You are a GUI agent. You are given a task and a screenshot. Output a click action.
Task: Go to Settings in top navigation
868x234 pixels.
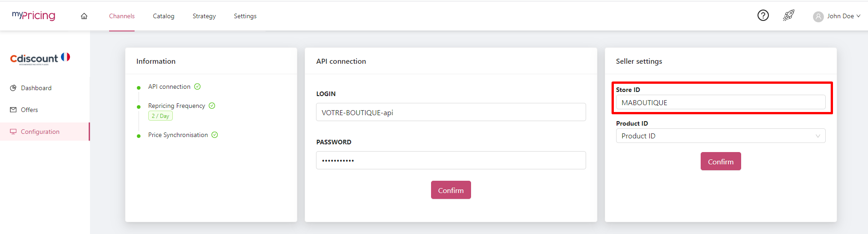pyautogui.click(x=245, y=16)
